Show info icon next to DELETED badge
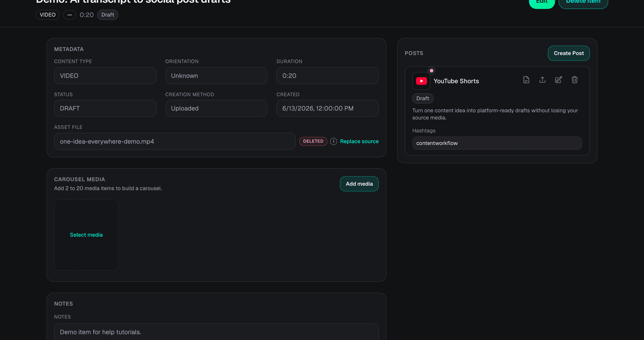This screenshot has height=340, width=644. pyautogui.click(x=333, y=141)
